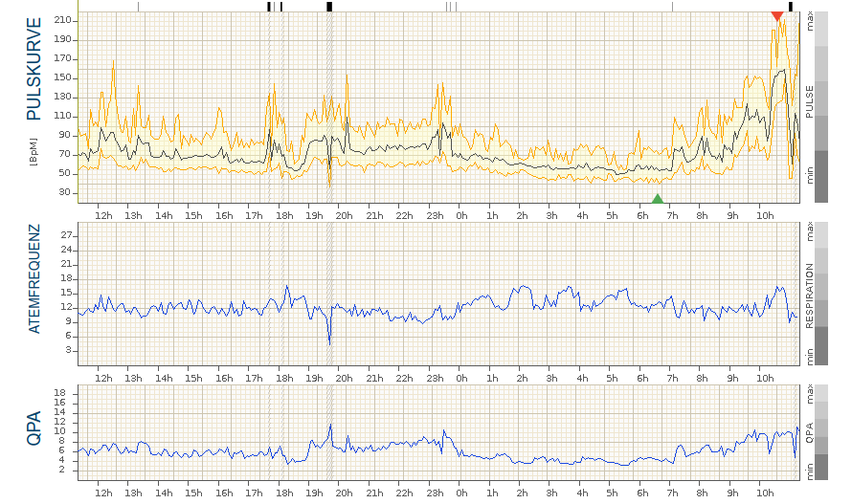Select the gray tick marker above 7h

point(672,7)
